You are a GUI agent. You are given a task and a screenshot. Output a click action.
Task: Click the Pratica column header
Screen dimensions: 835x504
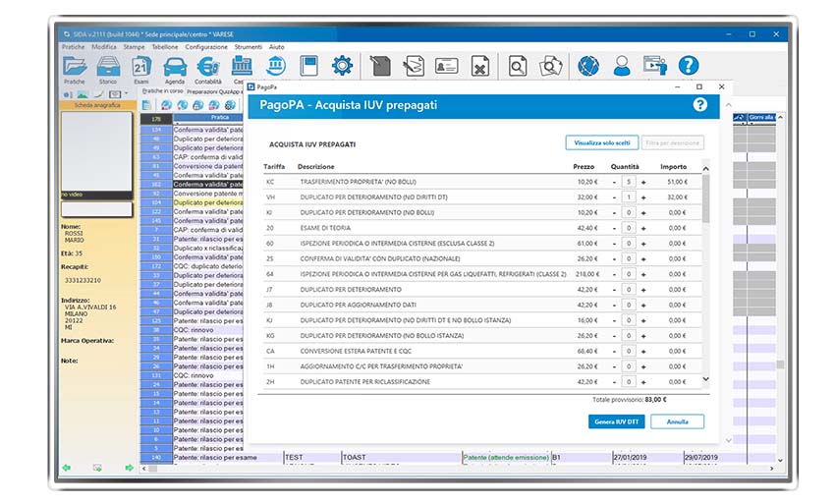219,117
